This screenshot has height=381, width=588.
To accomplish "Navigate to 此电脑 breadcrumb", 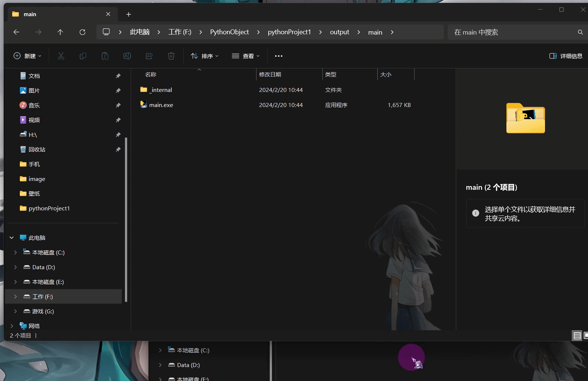I will (x=140, y=32).
